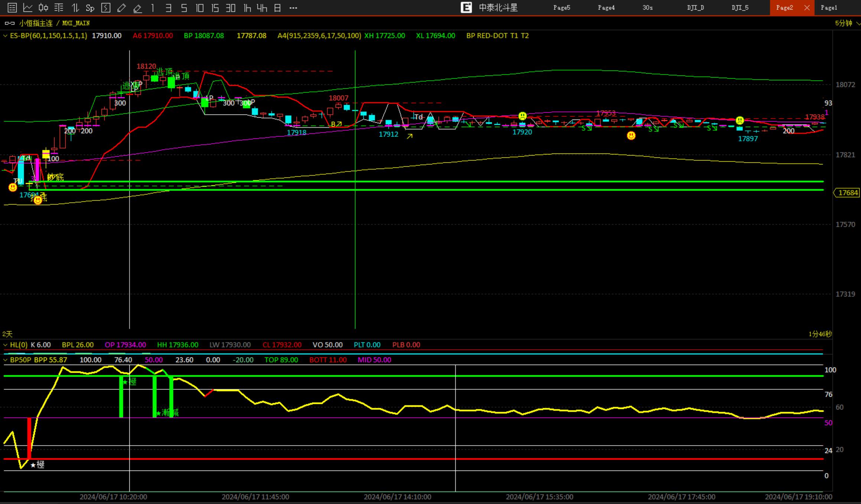Click the TOP 89.00 value
Image resolution: width=861 pixels, height=504 pixels.
(x=281, y=360)
